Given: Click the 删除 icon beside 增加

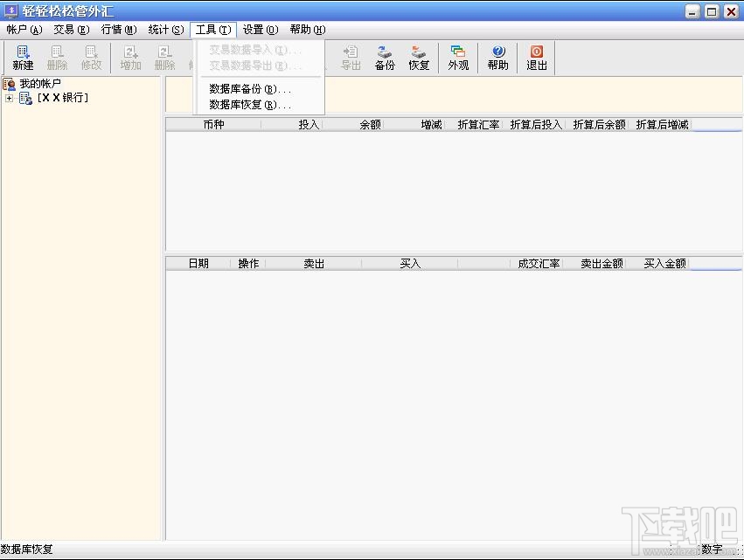Looking at the screenshot, I should [x=164, y=58].
